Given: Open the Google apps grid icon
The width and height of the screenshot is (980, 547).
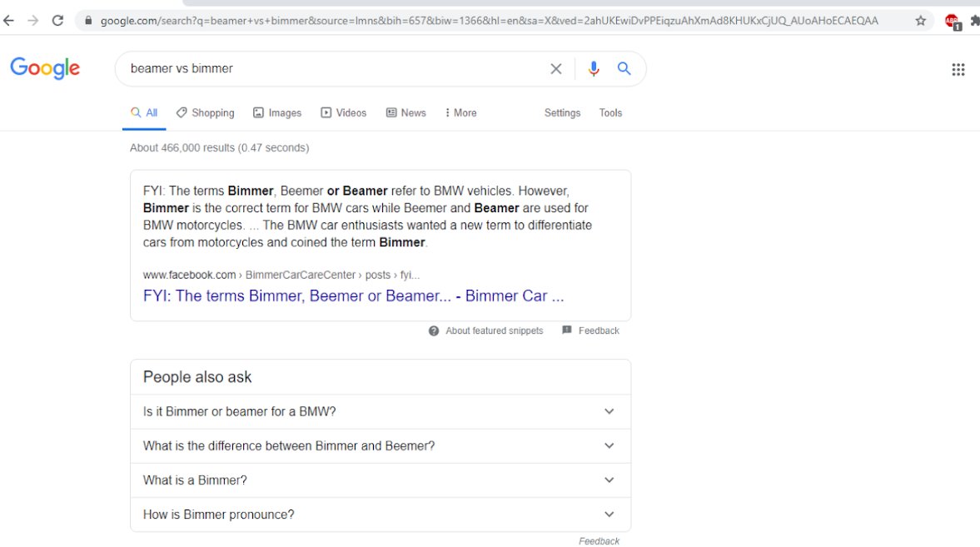Looking at the screenshot, I should click(958, 69).
